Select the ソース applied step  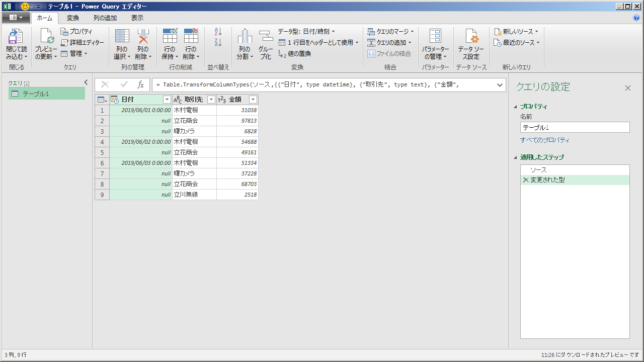[x=575, y=170]
